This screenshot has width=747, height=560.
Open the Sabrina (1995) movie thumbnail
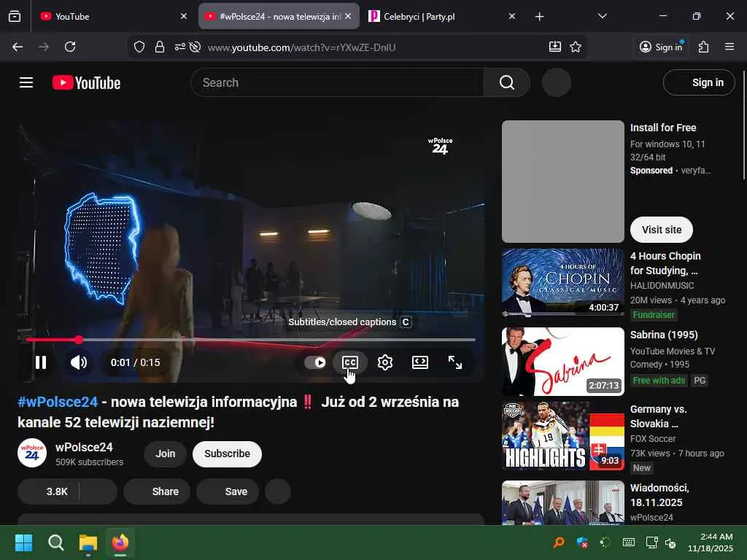pos(562,362)
